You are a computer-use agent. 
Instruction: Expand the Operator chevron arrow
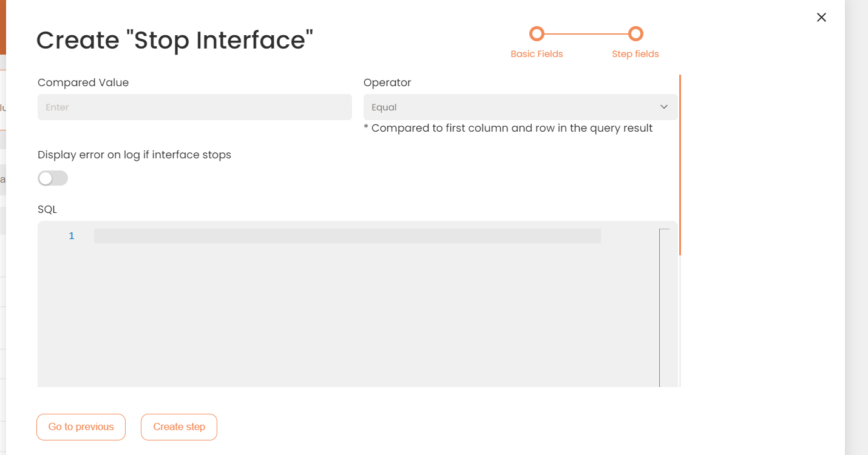(x=664, y=107)
